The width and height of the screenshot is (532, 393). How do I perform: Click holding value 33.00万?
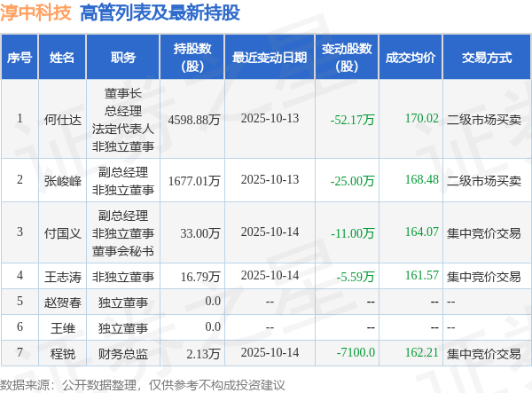(x=200, y=233)
